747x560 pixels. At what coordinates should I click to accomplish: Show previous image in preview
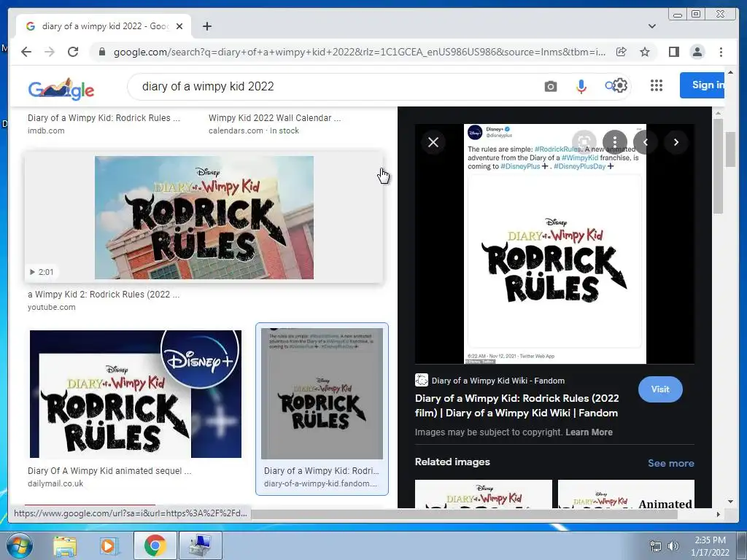tap(646, 142)
